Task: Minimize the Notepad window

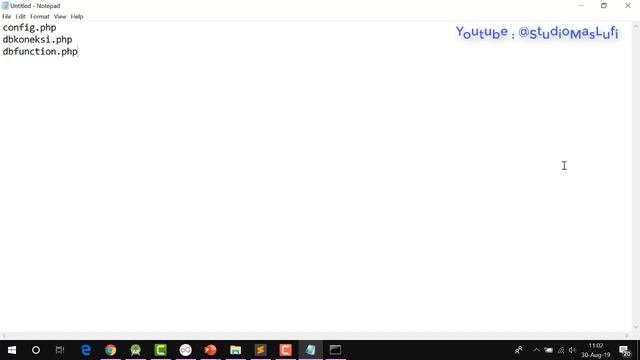Action: [x=581, y=6]
